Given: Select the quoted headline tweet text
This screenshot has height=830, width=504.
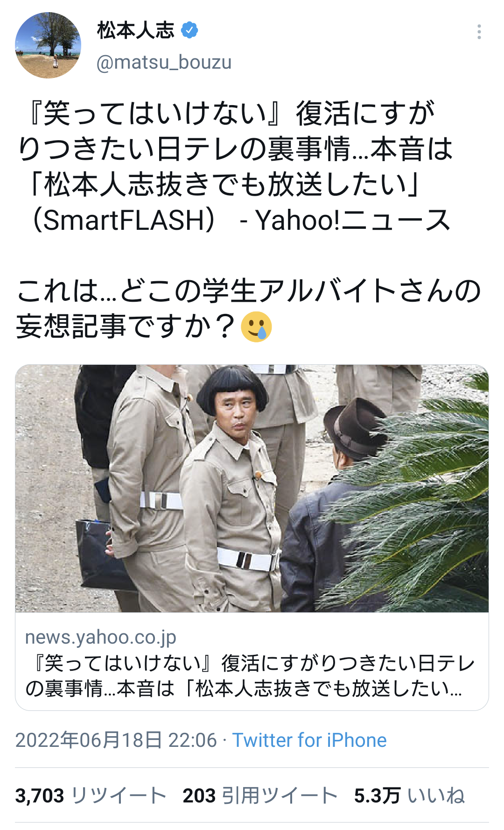Looking at the screenshot, I should pyautogui.click(x=235, y=166).
